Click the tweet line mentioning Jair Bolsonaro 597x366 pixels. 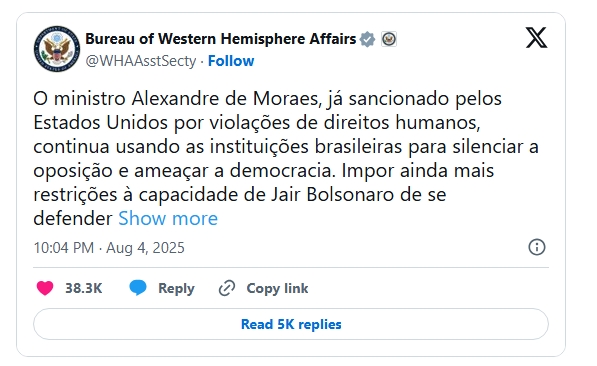239,195
